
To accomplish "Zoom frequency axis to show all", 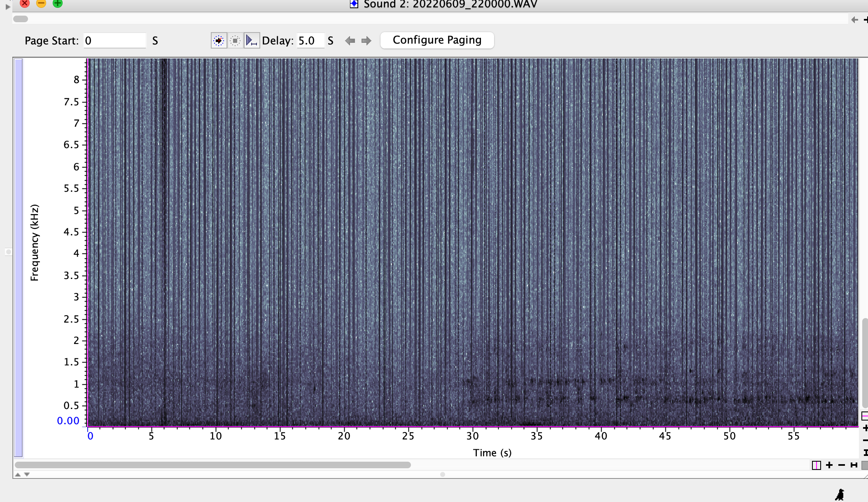I will click(865, 453).
